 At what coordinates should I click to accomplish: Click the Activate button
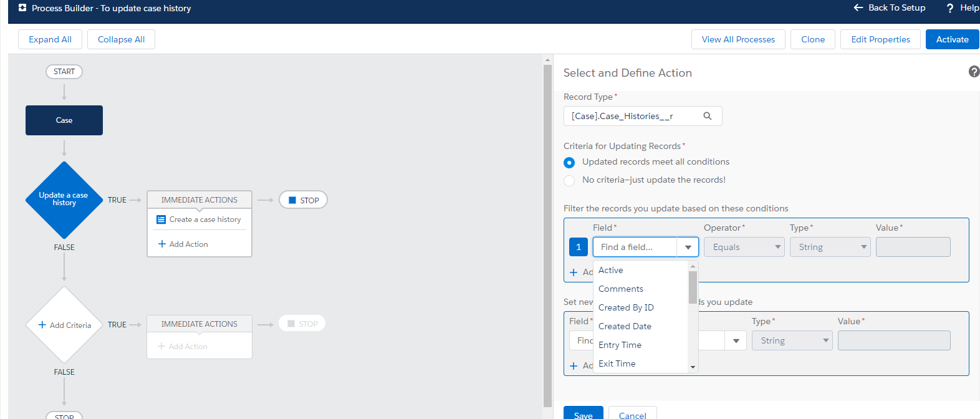click(x=952, y=39)
